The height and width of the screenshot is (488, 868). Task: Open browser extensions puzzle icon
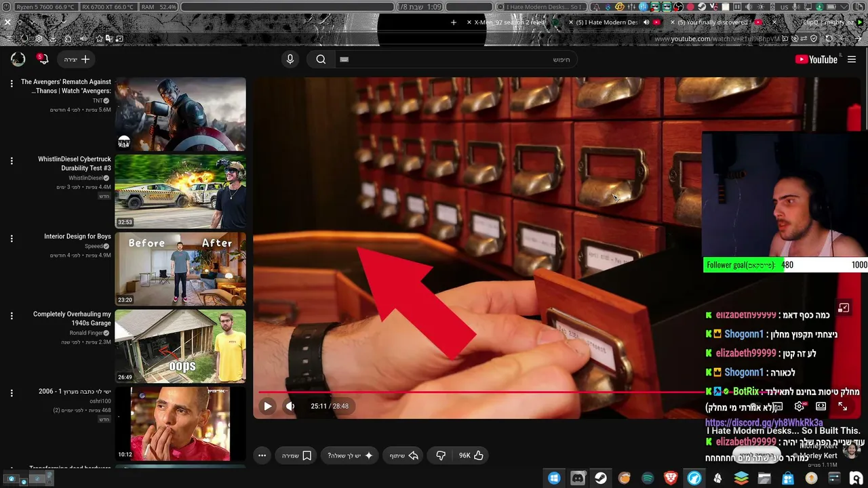coord(68,39)
